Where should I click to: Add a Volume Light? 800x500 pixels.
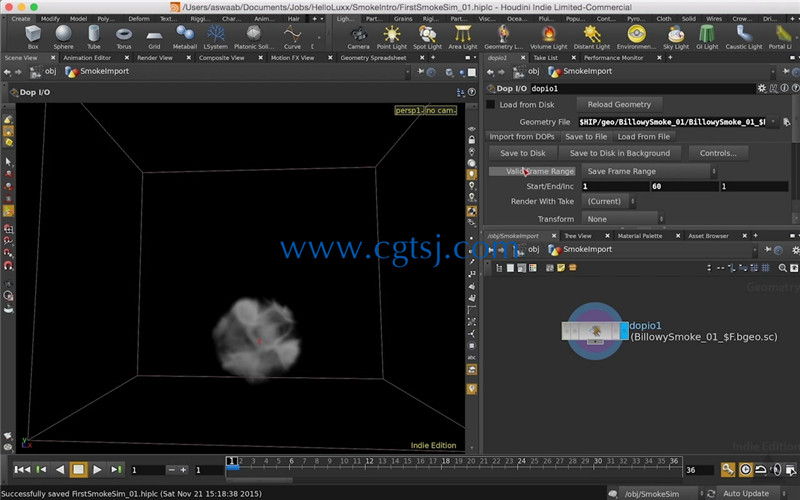coord(548,37)
